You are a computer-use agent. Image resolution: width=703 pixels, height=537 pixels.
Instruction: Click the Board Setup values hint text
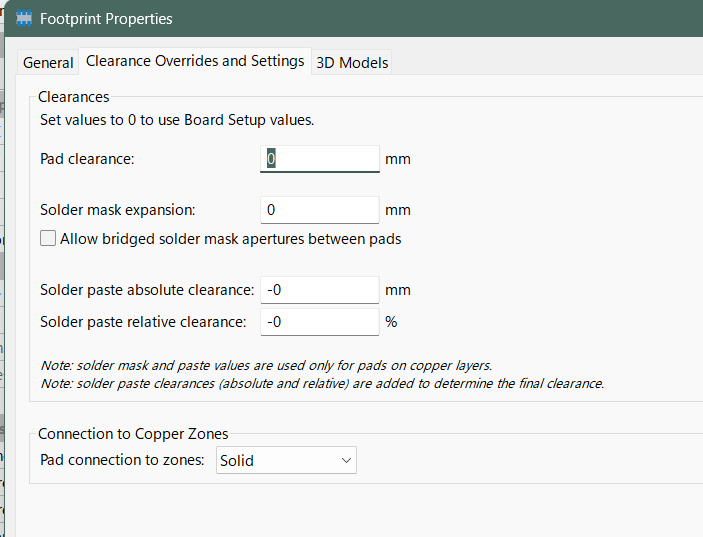[x=177, y=120]
